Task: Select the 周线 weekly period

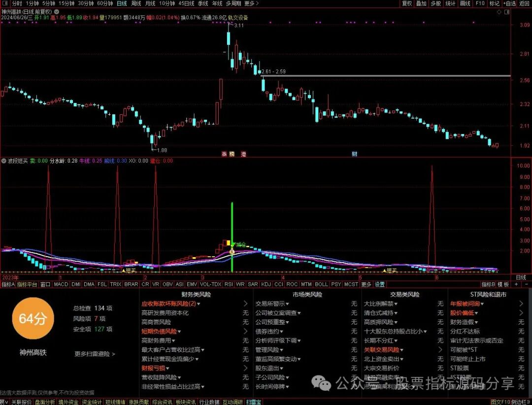Action: 136,3
